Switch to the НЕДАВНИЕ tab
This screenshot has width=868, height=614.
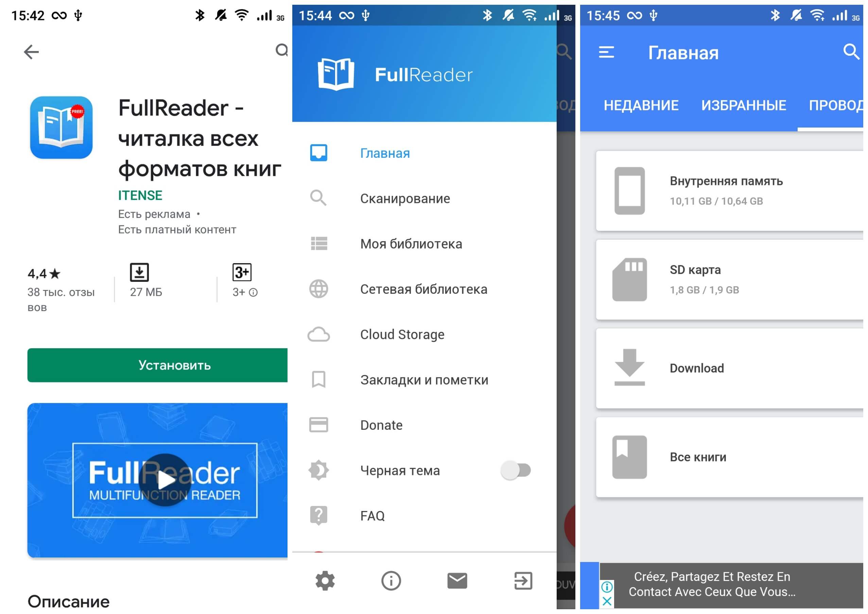click(641, 105)
